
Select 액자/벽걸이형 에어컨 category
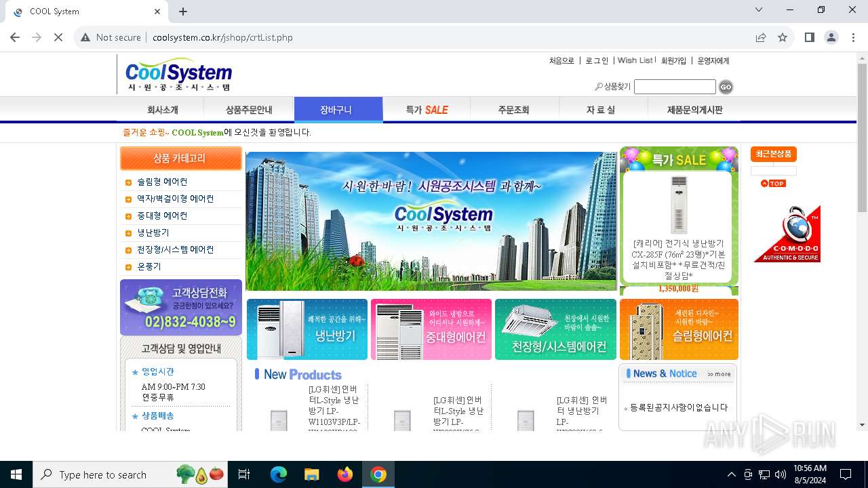coord(175,199)
